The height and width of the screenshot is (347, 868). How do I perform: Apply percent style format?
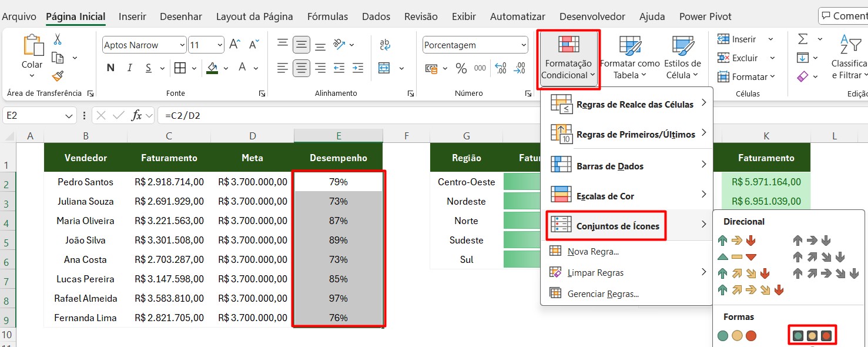tap(461, 68)
